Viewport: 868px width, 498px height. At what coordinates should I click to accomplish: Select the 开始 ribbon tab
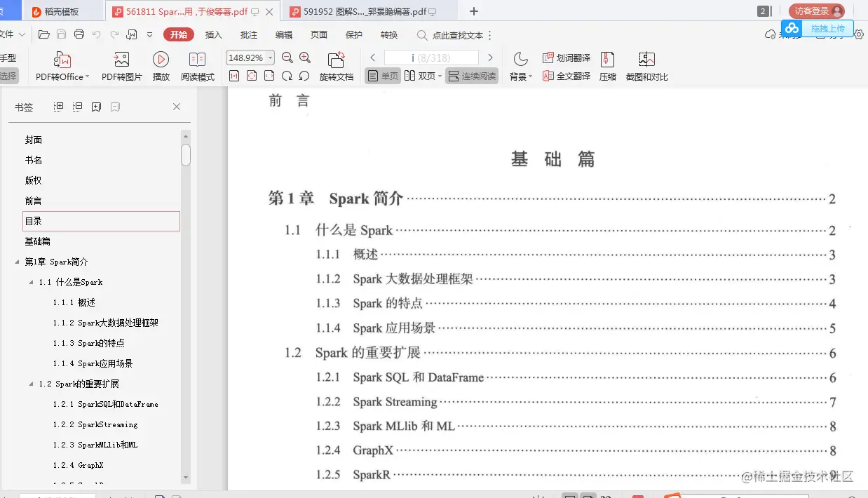[x=179, y=34]
